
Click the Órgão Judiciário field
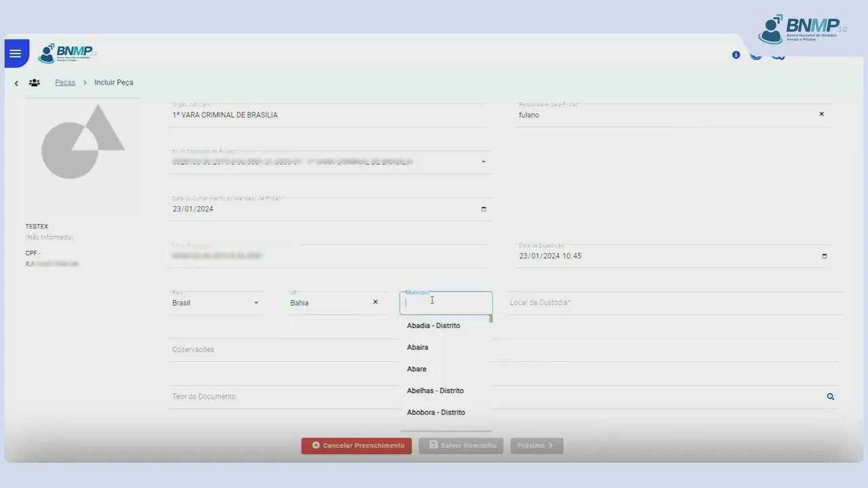(x=328, y=115)
